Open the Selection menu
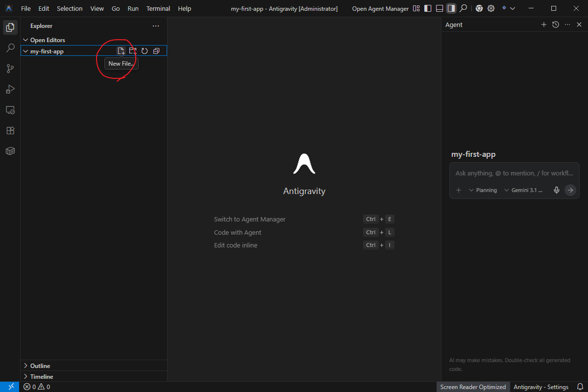This screenshot has height=392, width=588. tap(70, 8)
